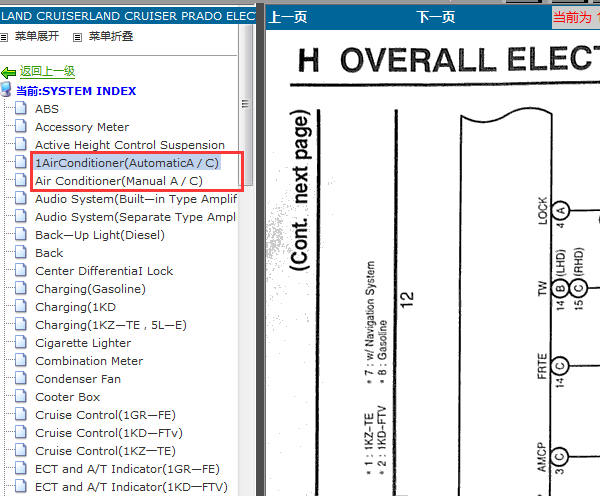Open Center Differential Lock entry
600x496 pixels.
(104, 271)
